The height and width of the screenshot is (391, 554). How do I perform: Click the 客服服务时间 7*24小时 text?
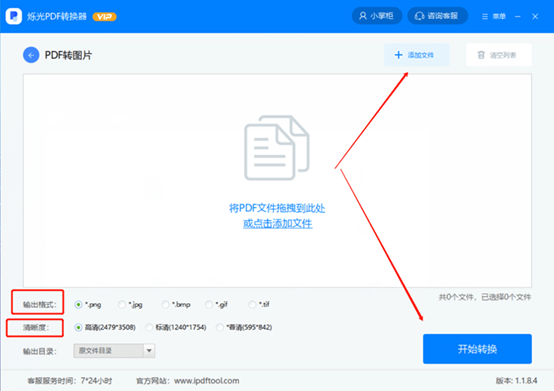click(70, 381)
